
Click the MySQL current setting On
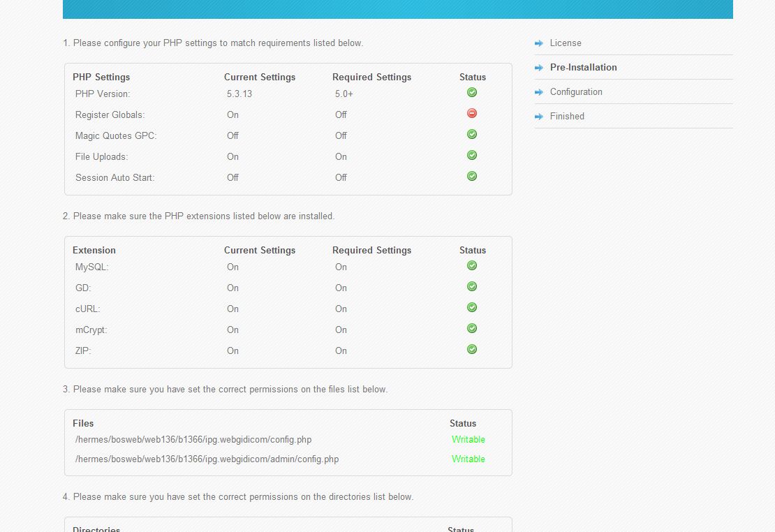[x=232, y=267]
